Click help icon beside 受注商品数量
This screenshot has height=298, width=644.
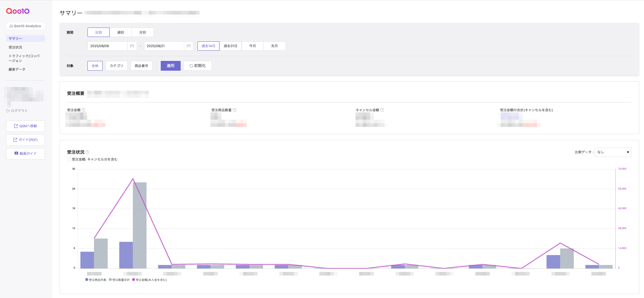pos(234,110)
